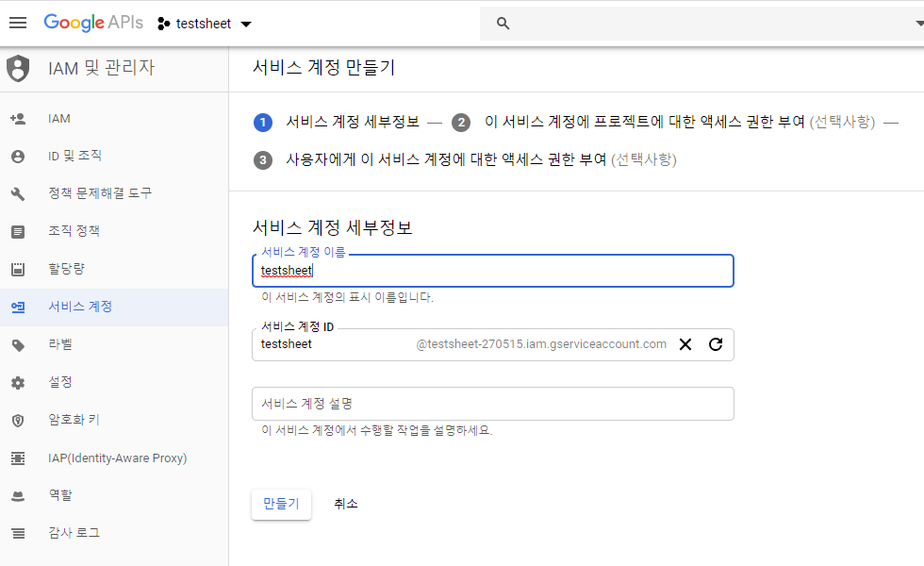This screenshot has height=566, width=924.
Task: Open the hamburger navigation menu
Action: point(18,23)
